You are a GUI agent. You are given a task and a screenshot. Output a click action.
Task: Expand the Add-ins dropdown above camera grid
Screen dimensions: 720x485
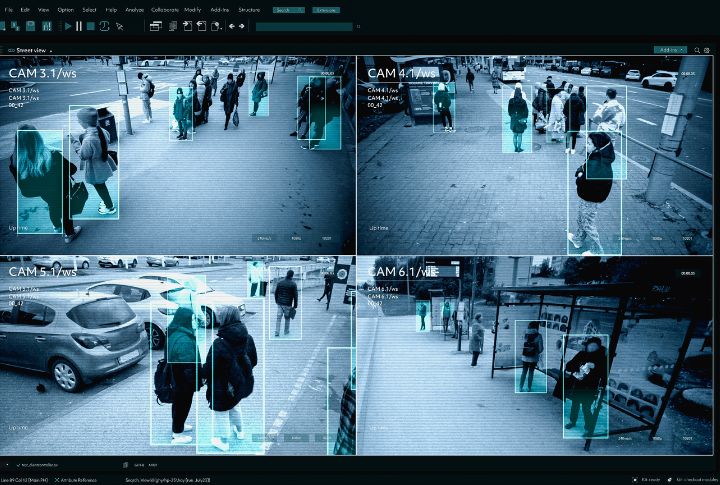(x=670, y=48)
